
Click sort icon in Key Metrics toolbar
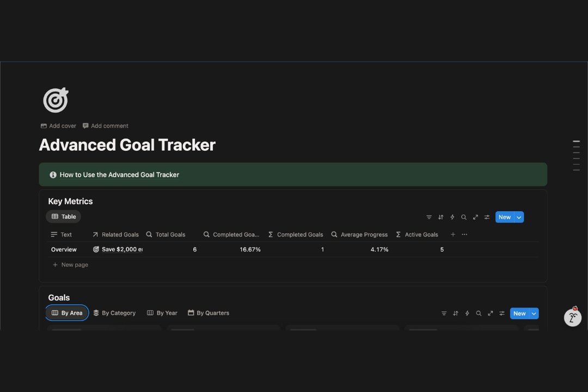pyautogui.click(x=440, y=217)
